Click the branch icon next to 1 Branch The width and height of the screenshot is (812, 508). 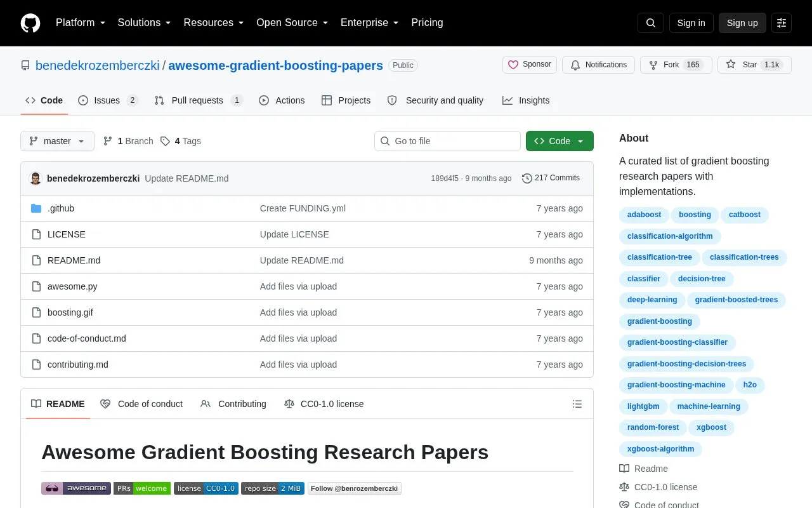click(108, 141)
